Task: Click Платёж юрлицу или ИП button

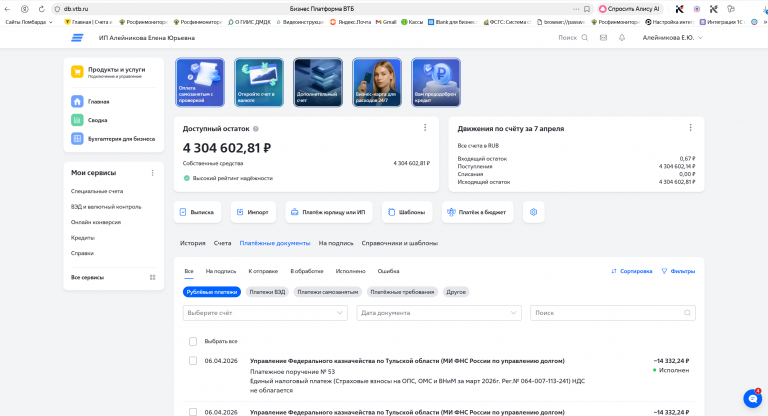Action: tap(329, 212)
